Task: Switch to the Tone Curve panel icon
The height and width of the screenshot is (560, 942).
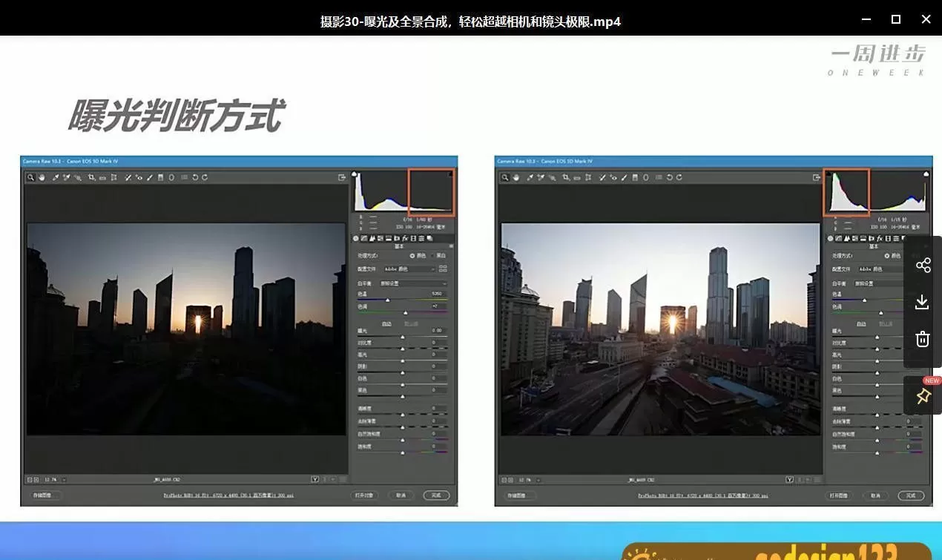Action: coord(364,238)
